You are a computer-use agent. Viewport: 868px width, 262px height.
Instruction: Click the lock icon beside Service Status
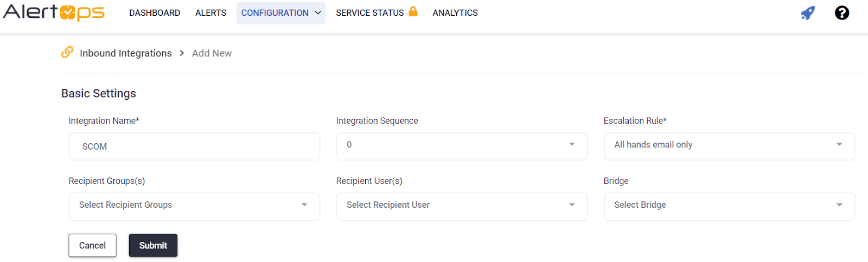(x=413, y=11)
